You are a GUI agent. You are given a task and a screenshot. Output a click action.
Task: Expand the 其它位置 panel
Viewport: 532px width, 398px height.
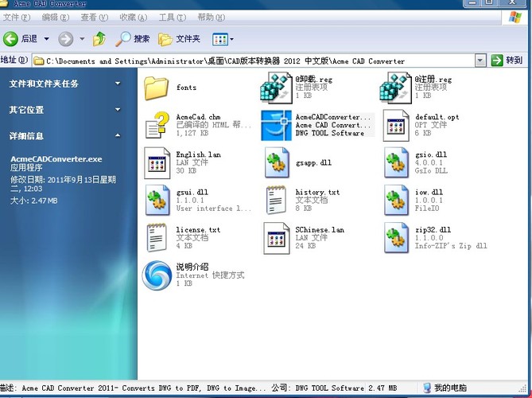(x=118, y=109)
